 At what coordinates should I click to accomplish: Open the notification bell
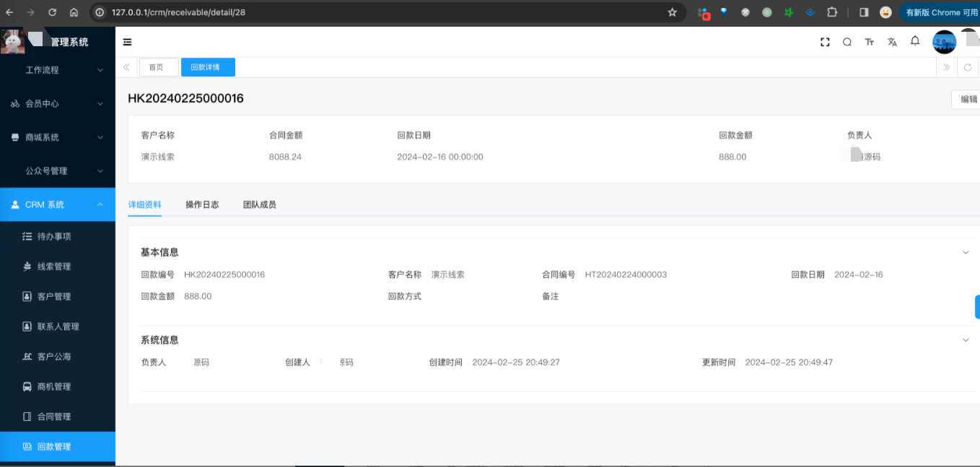pos(915,41)
